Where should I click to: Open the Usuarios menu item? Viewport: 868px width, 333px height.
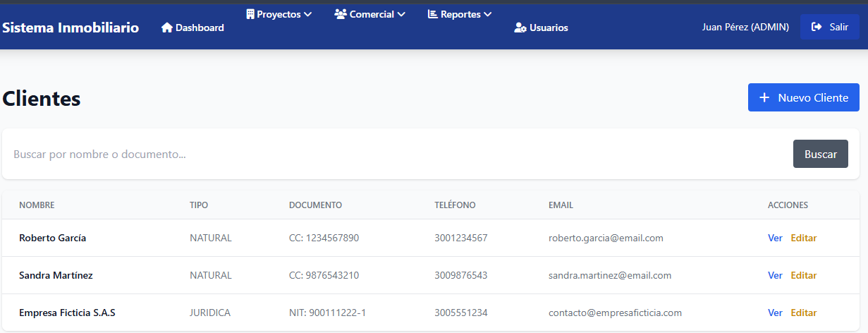coord(541,28)
